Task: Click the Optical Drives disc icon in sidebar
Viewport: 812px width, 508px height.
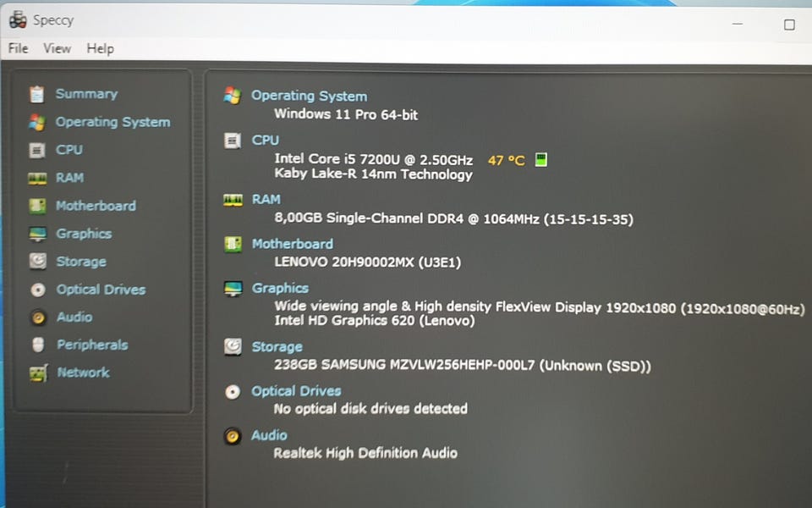Action: 38,290
